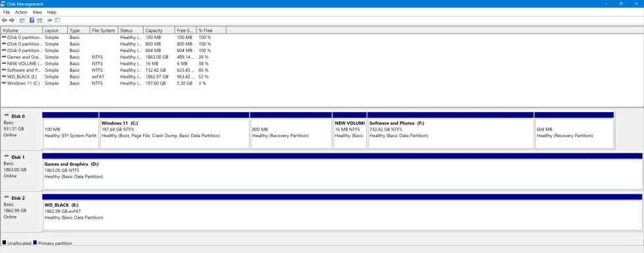This screenshot has height=253, width=644.
Task: Click the 5.30 GB free space cell
Action: tap(185, 84)
